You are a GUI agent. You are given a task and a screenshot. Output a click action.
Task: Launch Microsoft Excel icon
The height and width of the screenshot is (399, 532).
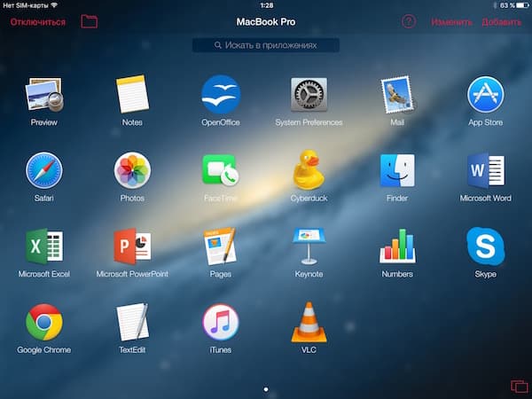click(44, 246)
